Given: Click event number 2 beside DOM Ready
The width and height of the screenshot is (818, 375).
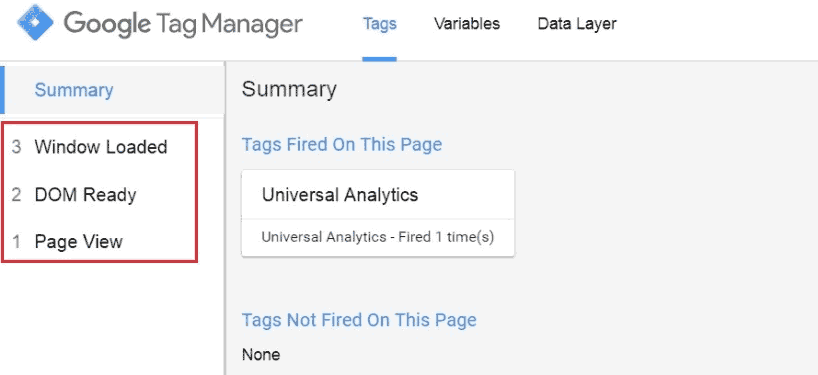Looking at the screenshot, I should [x=16, y=195].
